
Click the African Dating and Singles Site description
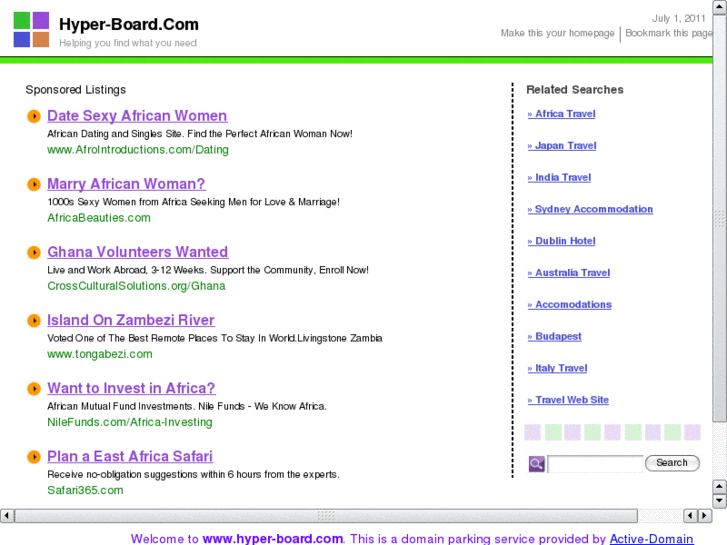(x=200, y=134)
